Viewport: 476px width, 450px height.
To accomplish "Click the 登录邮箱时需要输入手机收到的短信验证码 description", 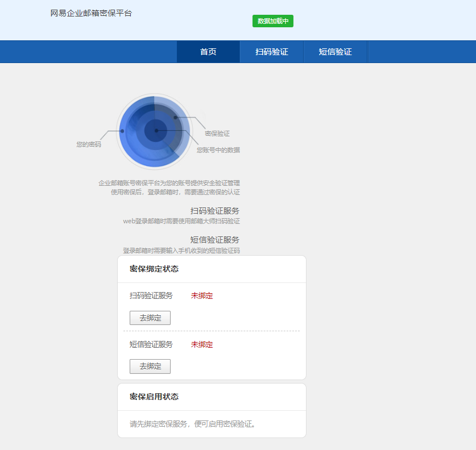I will click(x=181, y=251).
